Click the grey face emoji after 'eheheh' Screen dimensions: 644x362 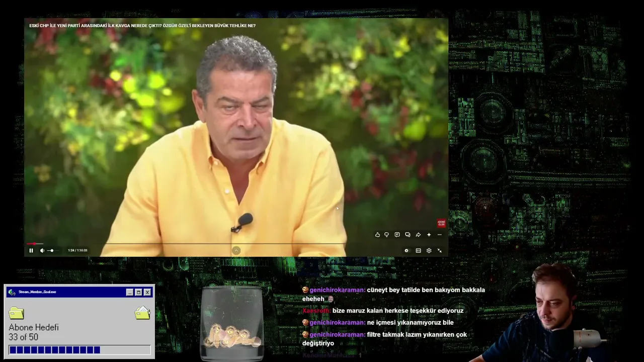point(330,299)
